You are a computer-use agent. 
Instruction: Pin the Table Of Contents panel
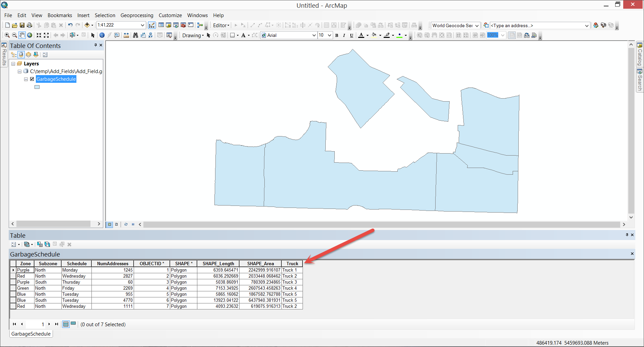tap(95, 45)
